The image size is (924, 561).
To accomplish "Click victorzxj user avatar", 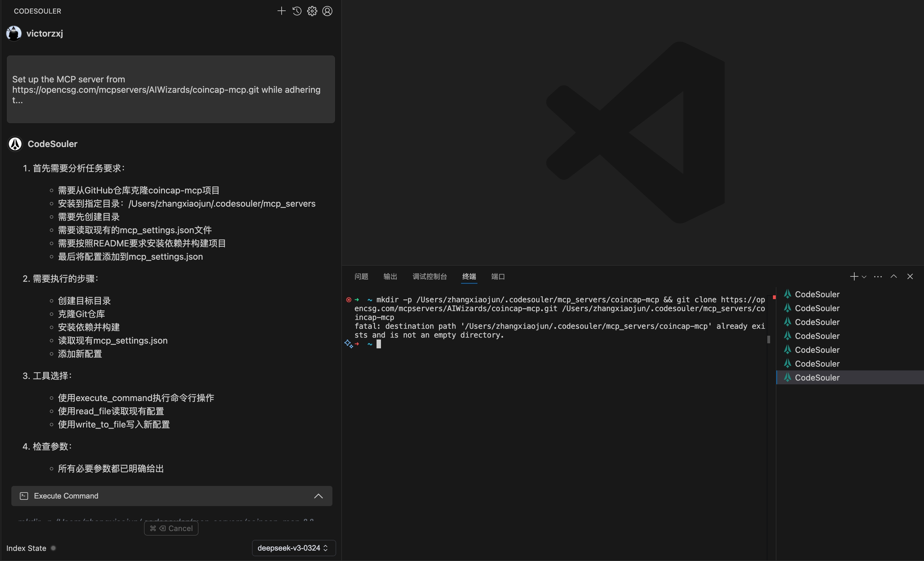I will (14, 33).
